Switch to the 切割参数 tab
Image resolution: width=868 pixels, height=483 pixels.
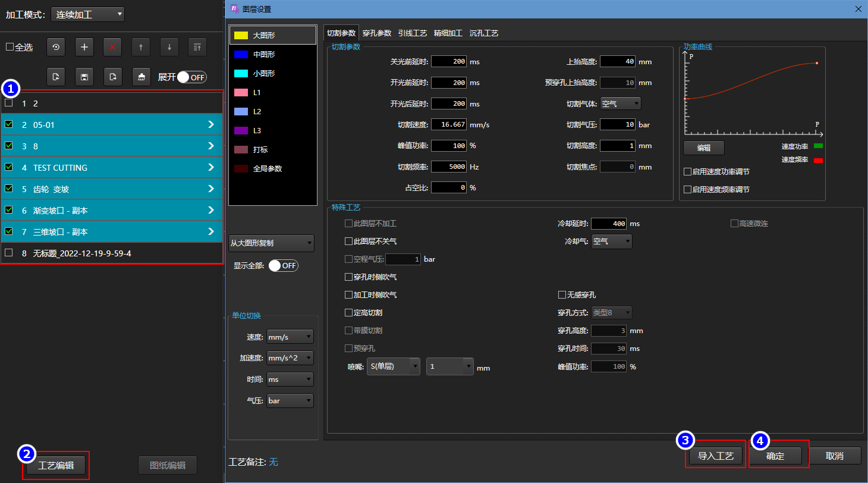tap(341, 33)
